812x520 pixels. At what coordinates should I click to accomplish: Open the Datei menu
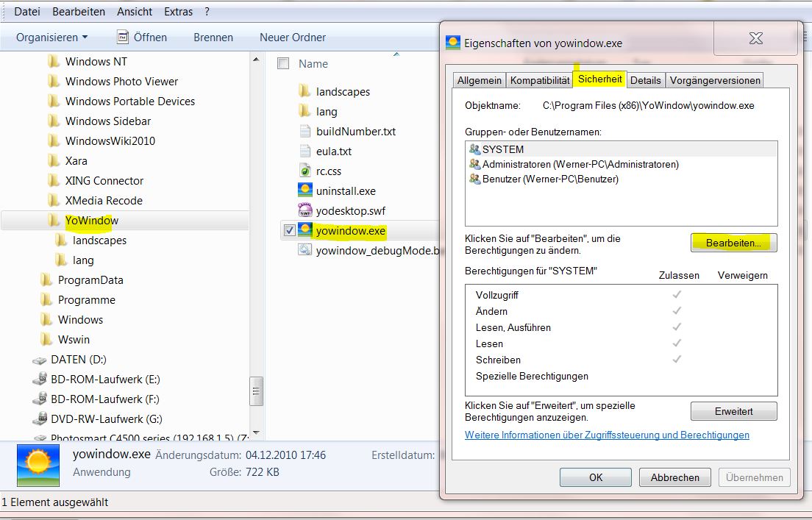tap(27, 11)
